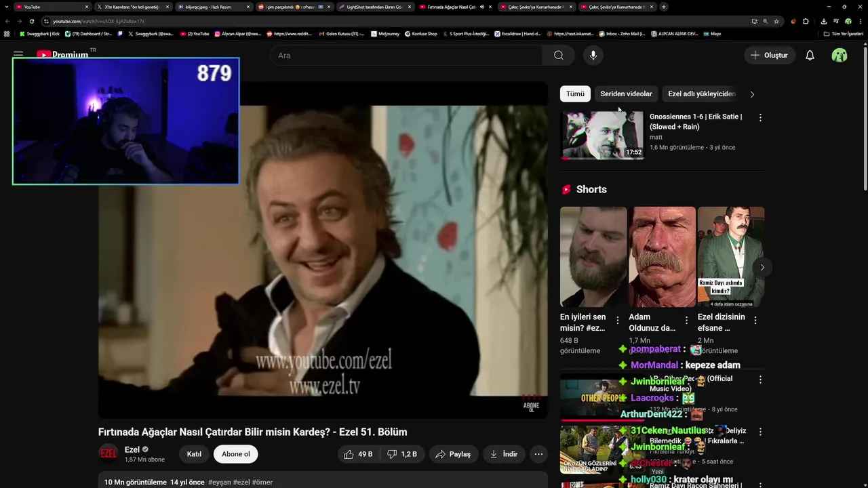Click the #ömer hashtag link

pos(262,482)
